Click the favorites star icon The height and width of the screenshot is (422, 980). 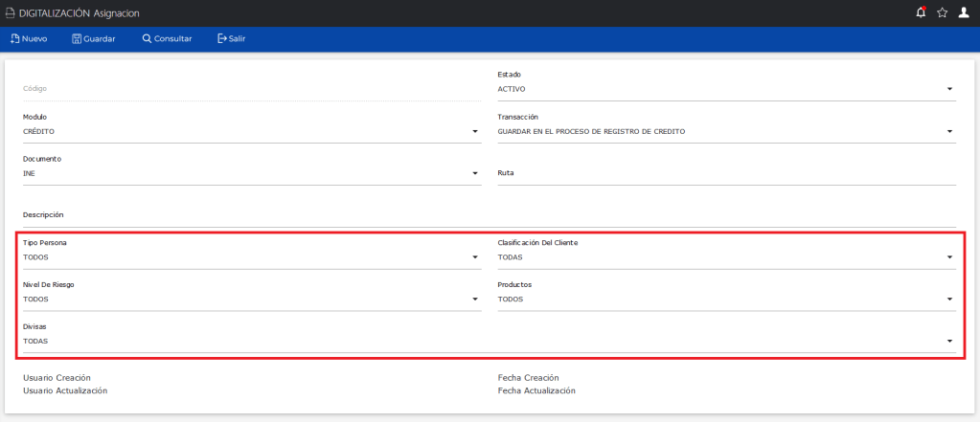(x=942, y=12)
